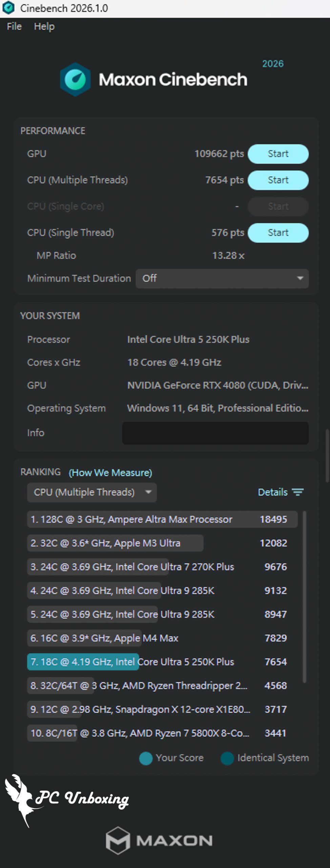The height and width of the screenshot is (868, 330).
Task: Click the Identical System legend circle
Action: (227, 758)
